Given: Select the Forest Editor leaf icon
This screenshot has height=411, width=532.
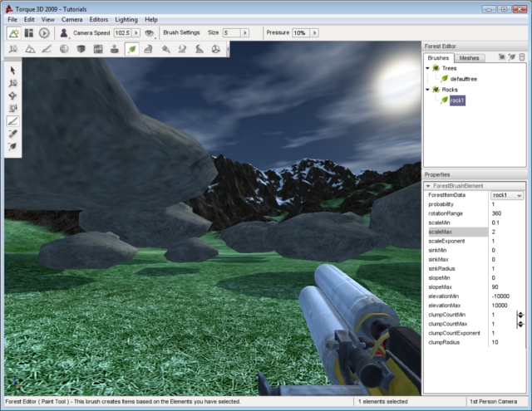Looking at the screenshot, I should (131, 49).
